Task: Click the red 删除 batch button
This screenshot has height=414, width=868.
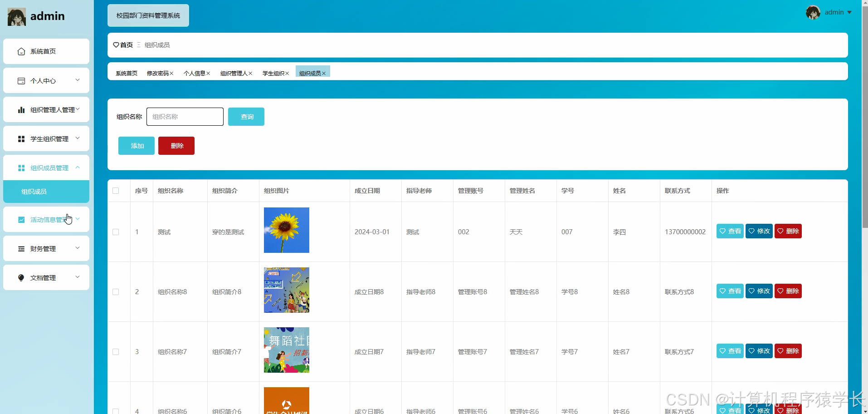Action: tap(176, 146)
